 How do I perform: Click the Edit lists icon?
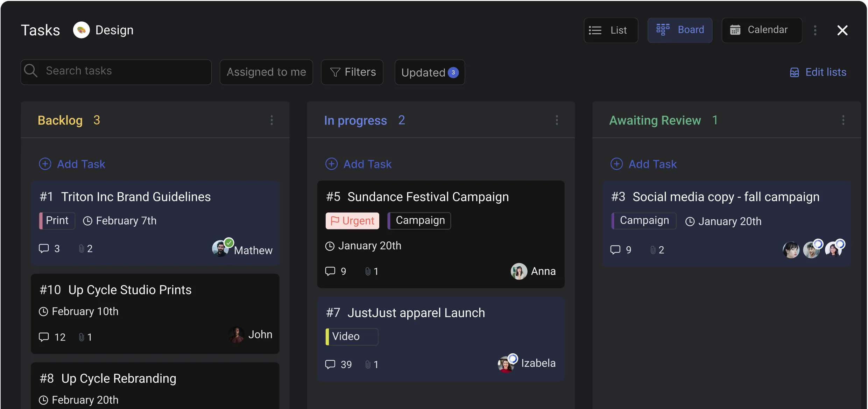point(795,72)
